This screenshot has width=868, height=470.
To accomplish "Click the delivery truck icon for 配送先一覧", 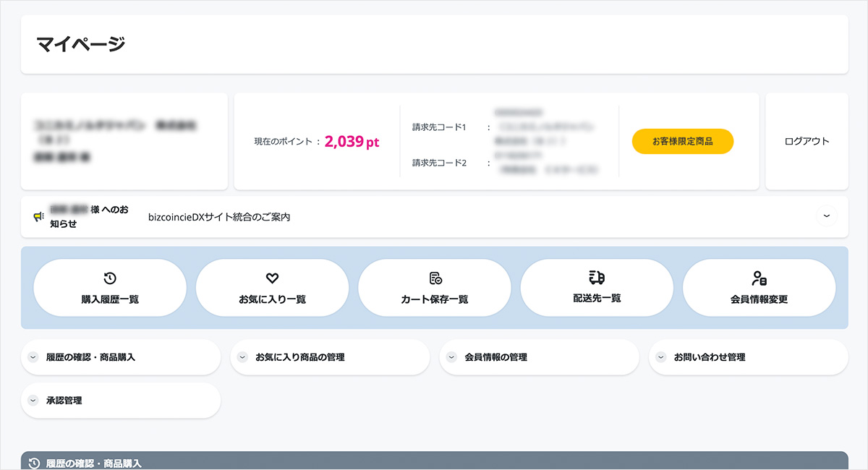I will tap(596, 277).
